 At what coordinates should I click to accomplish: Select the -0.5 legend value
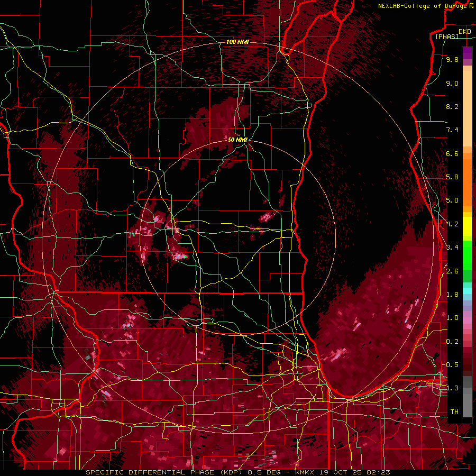coord(450,365)
